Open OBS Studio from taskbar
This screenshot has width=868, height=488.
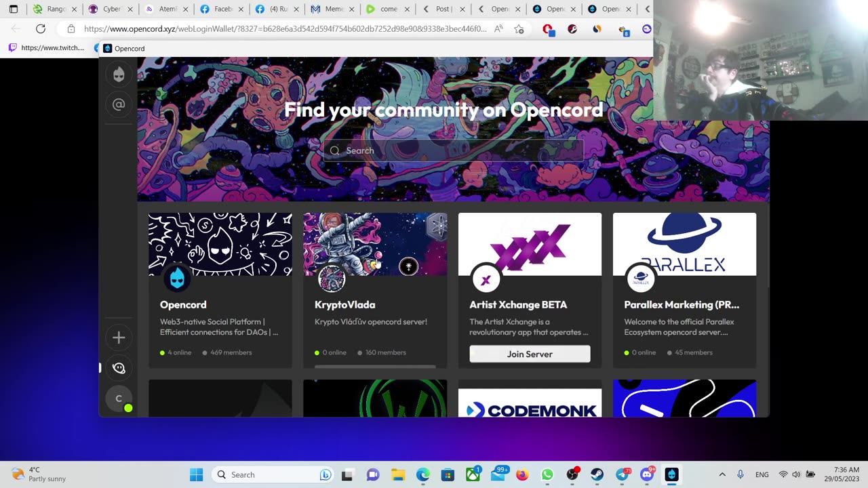(572, 474)
